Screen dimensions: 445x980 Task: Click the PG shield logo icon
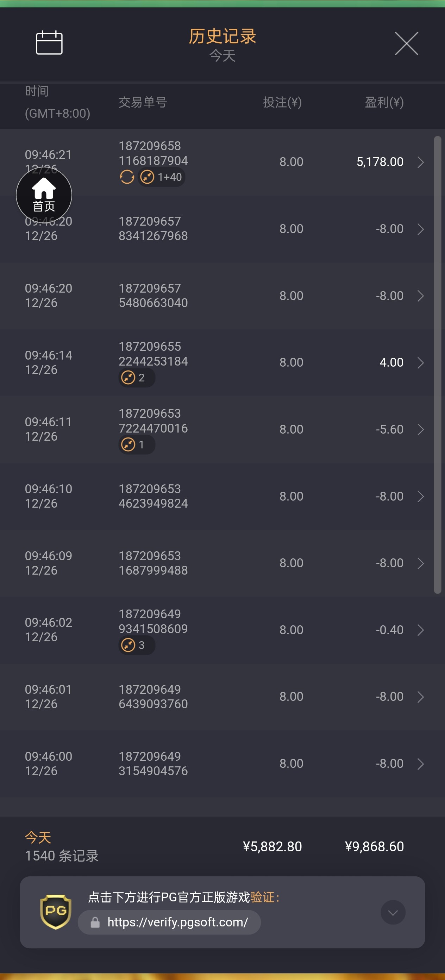point(56,912)
